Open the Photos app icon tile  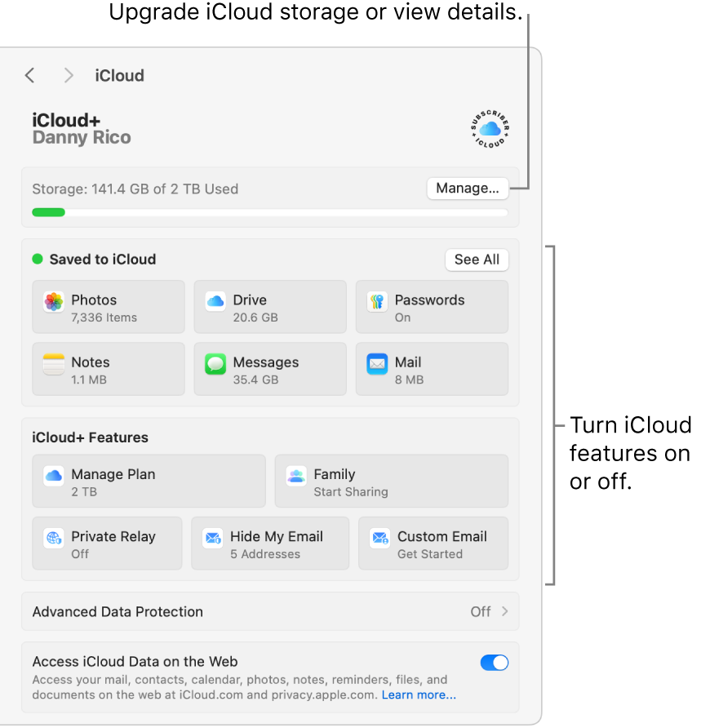[x=54, y=302]
